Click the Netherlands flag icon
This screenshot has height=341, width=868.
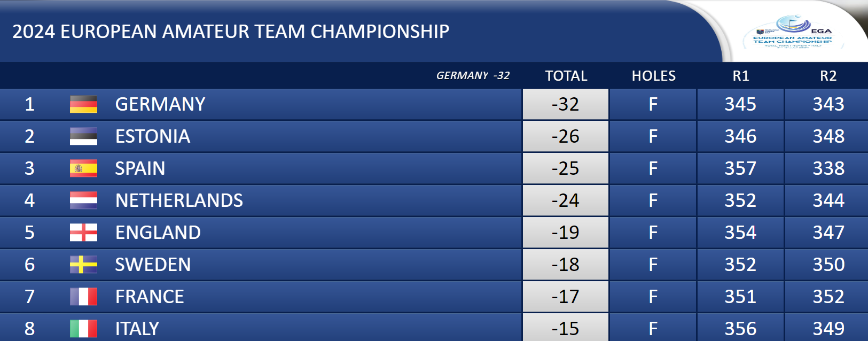tap(83, 200)
